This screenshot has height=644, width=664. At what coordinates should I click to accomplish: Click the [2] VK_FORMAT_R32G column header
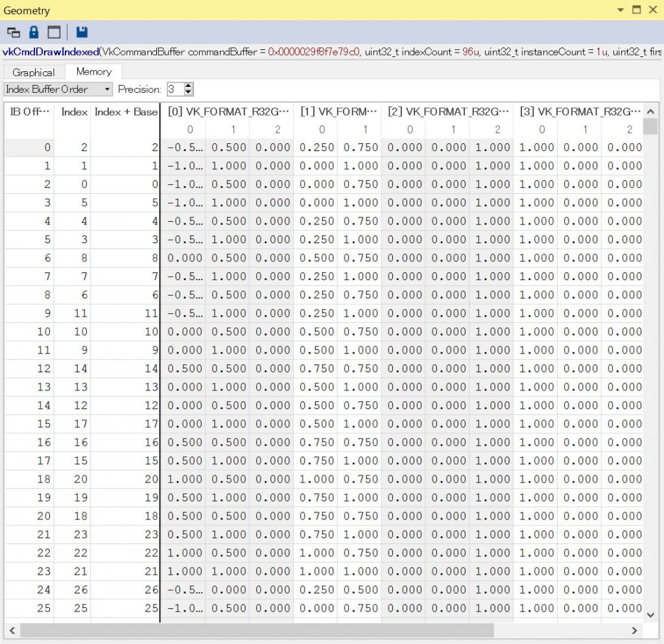point(447,112)
